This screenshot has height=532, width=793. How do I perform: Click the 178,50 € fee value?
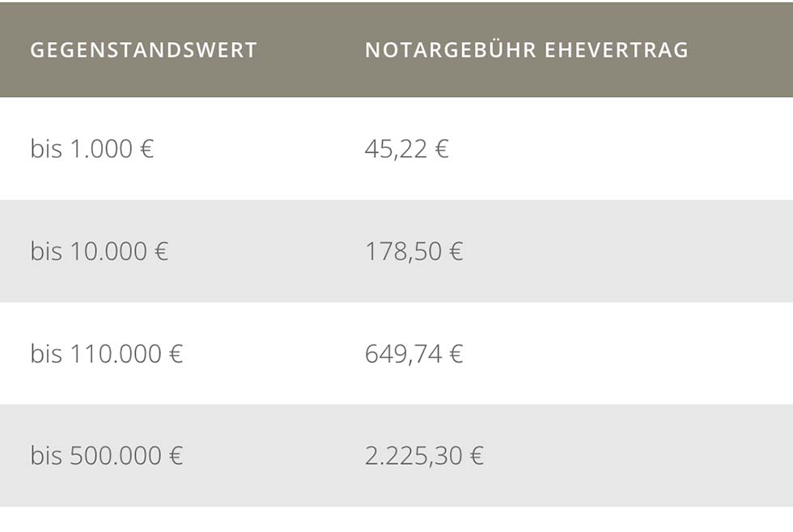coord(413,251)
